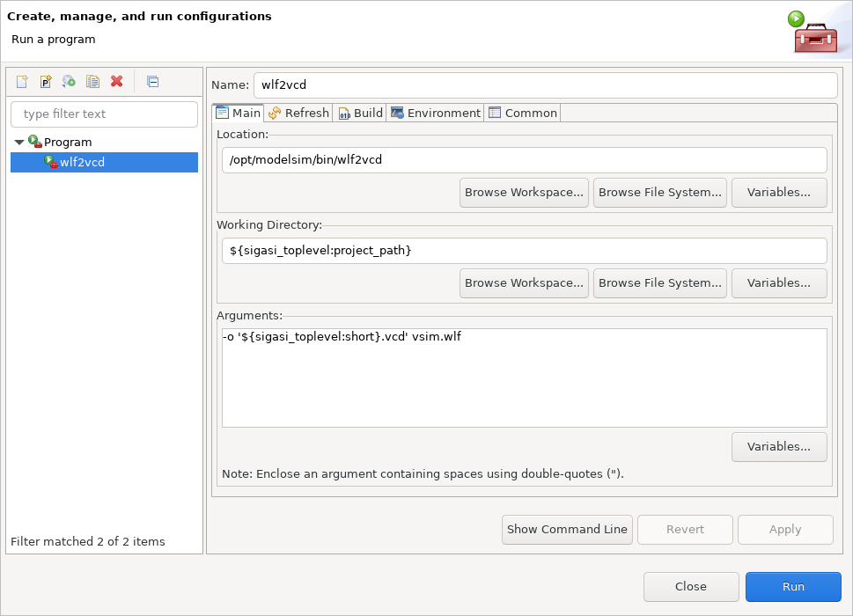The image size is (853, 616).
Task: Run the wlf2vcd configuration
Action: [x=793, y=587]
